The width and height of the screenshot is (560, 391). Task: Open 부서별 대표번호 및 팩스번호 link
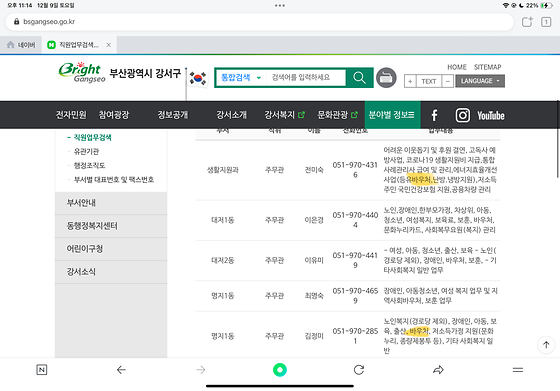(114, 179)
